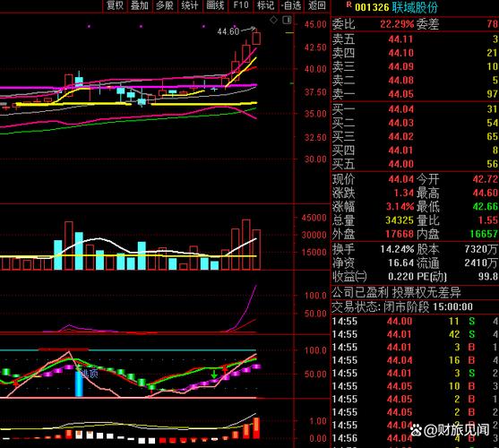Click the diamond icon above chart
Image resolution: width=499 pixels, height=448 pixels.
[x=273, y=20]
